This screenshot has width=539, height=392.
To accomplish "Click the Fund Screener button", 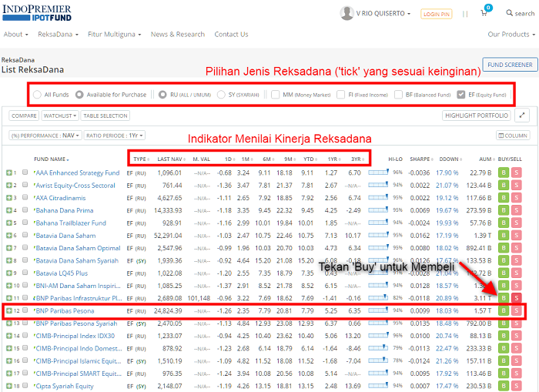I will [x=509, y=65].
